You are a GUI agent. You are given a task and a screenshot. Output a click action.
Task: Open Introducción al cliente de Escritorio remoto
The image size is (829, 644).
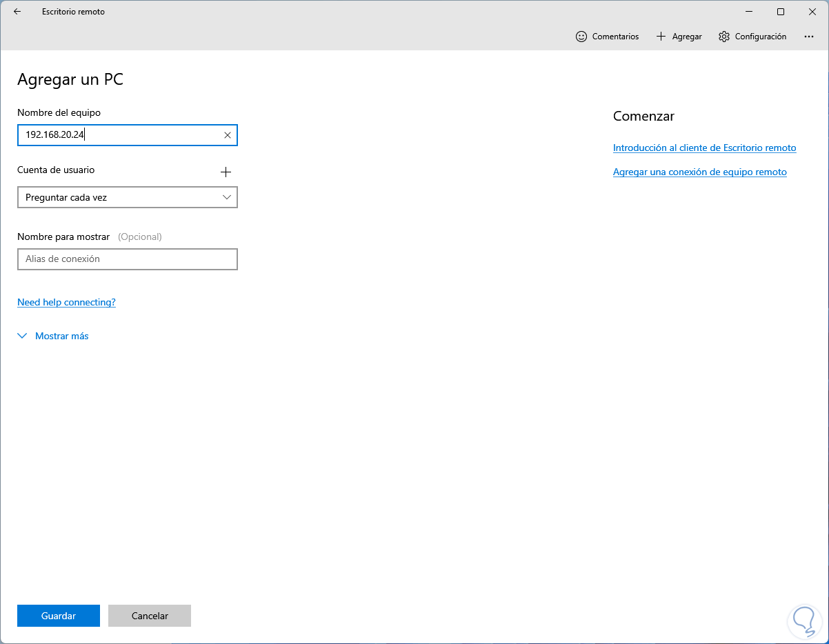pyautogui.click(x=704, y=148)
